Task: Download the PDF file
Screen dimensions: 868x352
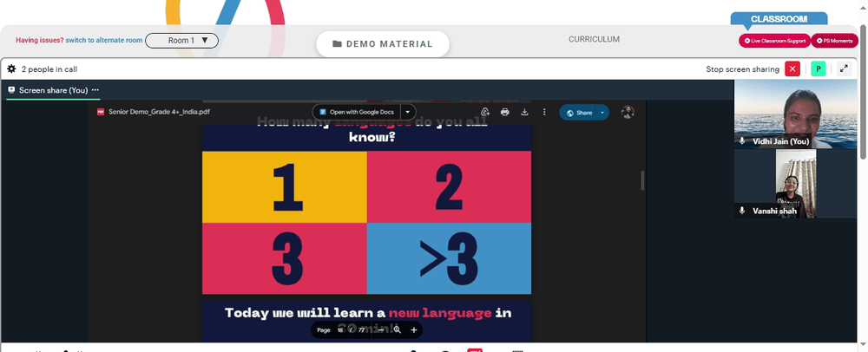Action: 525,112
